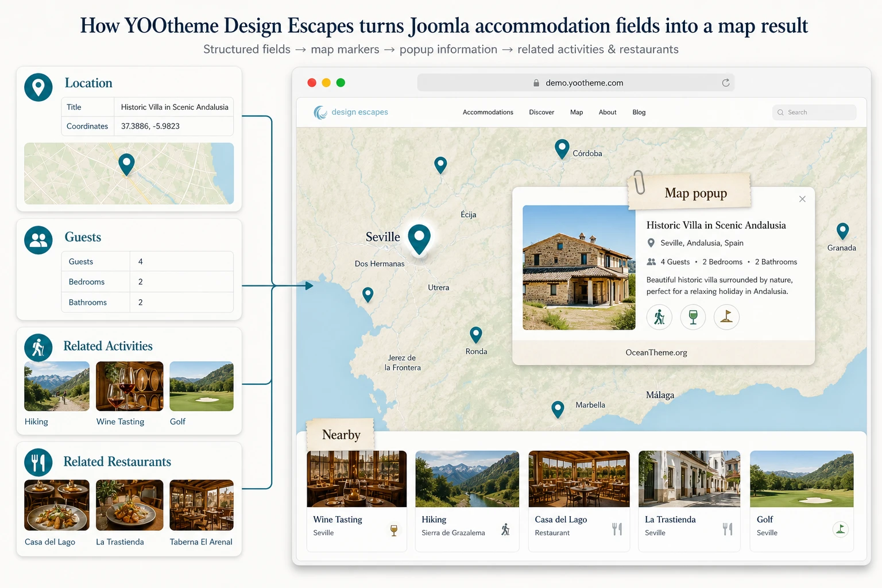Image resolution: width=882 pixels, height=588 pixels.
Task: Click the Bathrooms row in Guests table
Action: tap(148, 303)
